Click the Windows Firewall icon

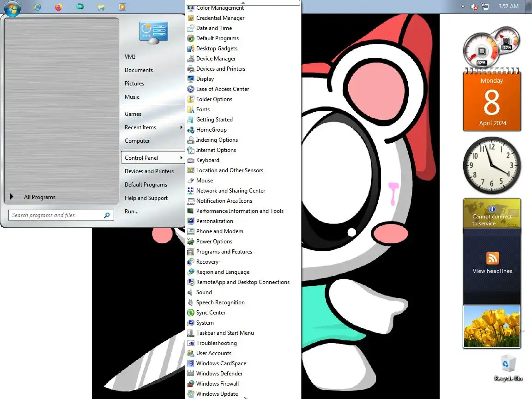(x=191, y=384)
